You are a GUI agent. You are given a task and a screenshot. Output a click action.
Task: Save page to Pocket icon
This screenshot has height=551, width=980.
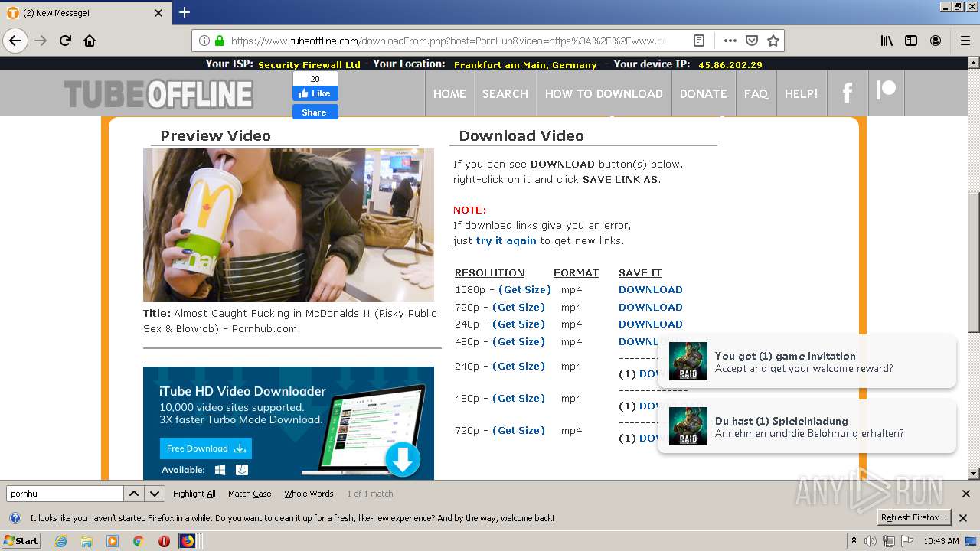pos(752,41)
